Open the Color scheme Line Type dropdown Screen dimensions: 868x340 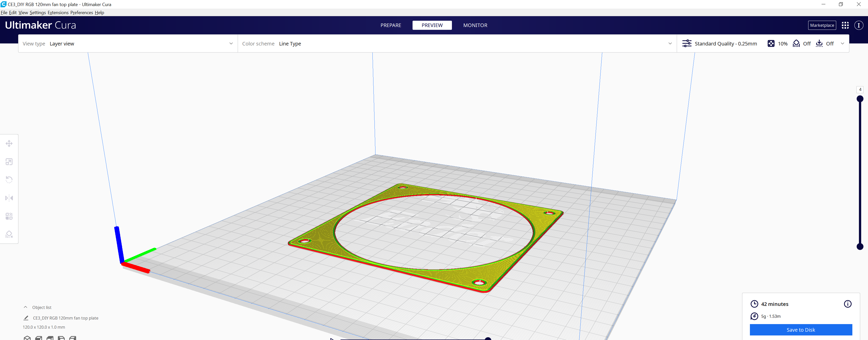[x=457, y=43]
